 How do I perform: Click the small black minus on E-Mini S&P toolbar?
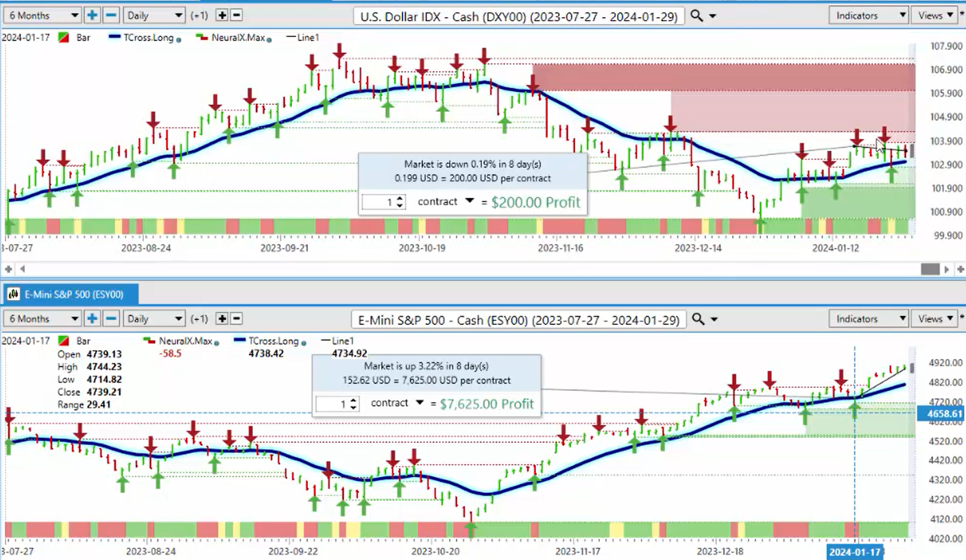click(x=236, y=319)
